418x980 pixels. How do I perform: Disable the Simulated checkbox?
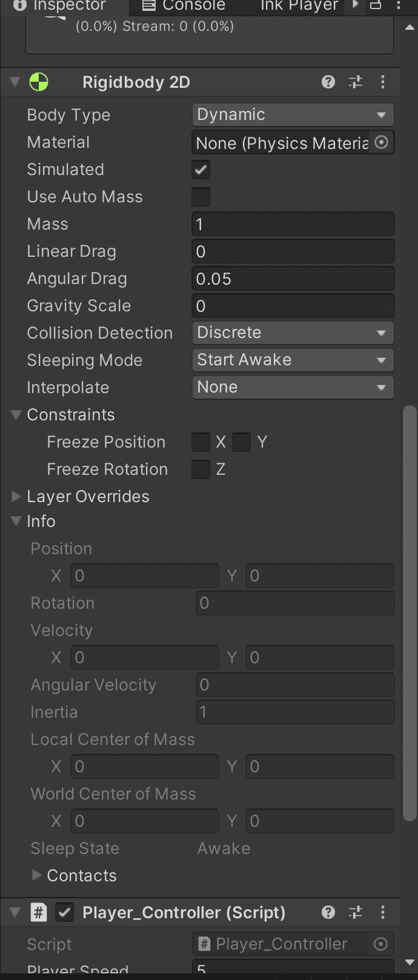(201, 170)
